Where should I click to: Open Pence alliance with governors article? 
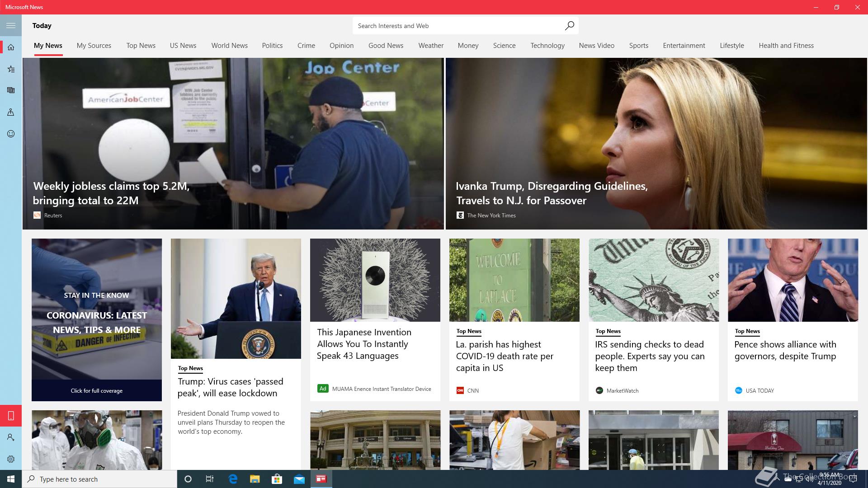pos(785,350)
